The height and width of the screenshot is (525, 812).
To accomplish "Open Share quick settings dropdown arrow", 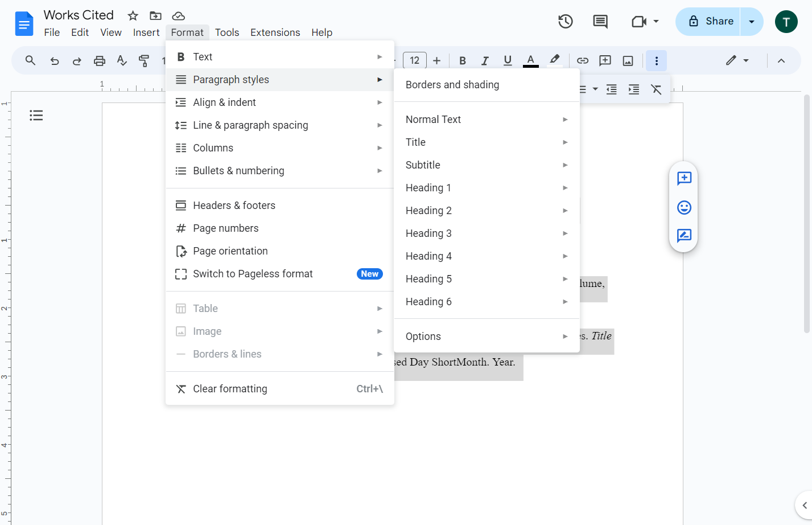I will pyautogui.click(x=752, y=22).
